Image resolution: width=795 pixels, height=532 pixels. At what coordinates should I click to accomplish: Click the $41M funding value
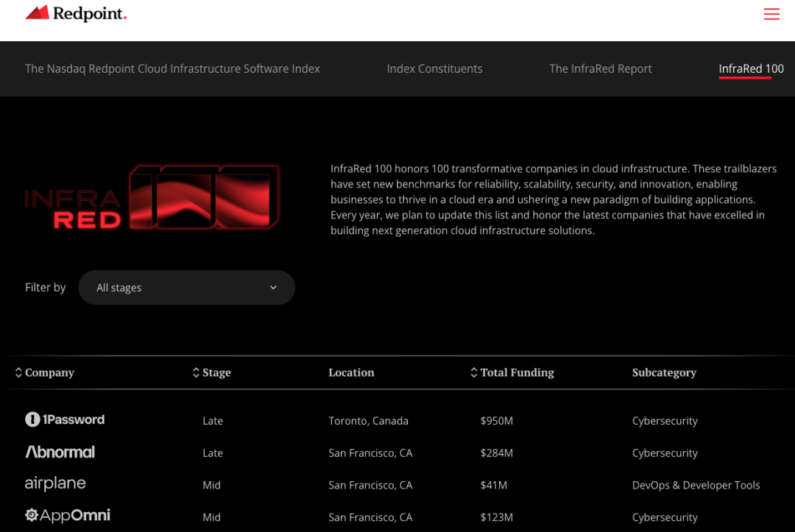coord(493,485)
